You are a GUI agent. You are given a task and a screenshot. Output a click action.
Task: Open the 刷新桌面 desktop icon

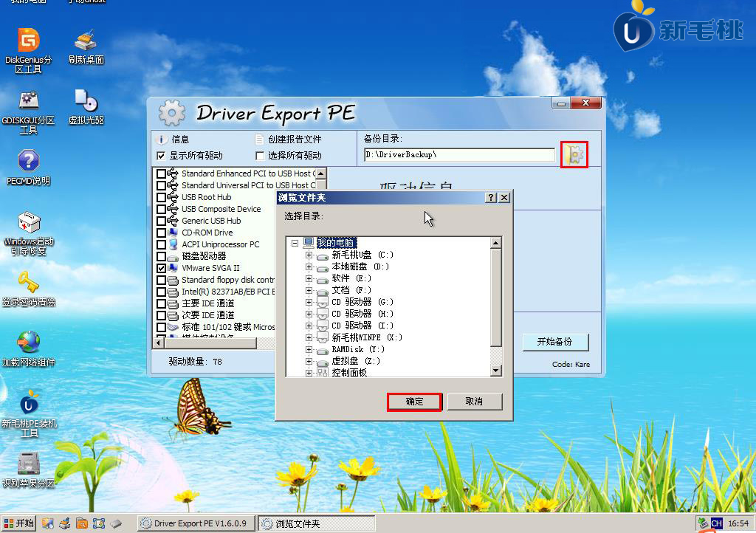click(x=86, y=47)
